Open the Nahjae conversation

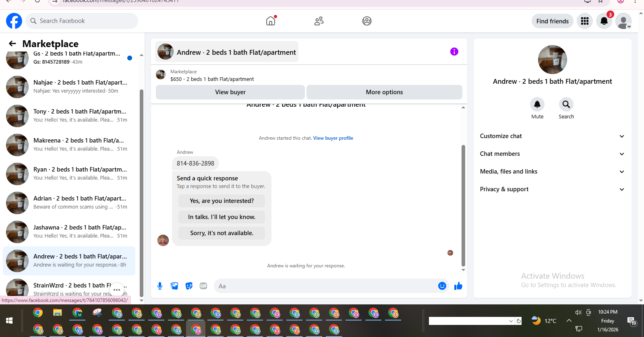[x=69, y=87]
